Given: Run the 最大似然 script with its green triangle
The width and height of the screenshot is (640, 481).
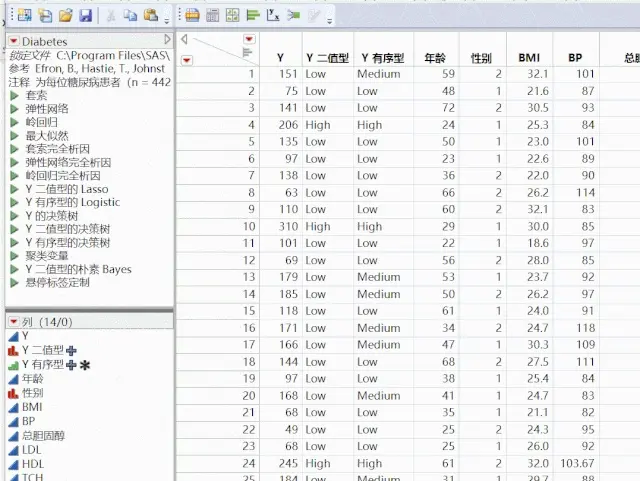Looking at the screenshot, I should click(x=14, y=136).
